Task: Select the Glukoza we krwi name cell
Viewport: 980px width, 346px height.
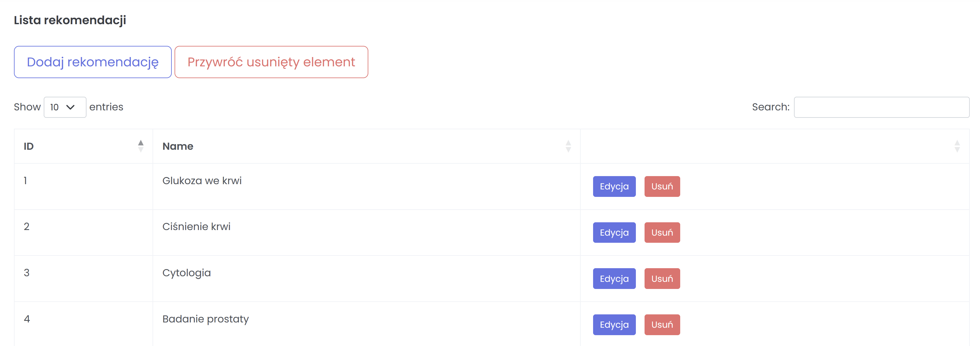Action: 202,181
